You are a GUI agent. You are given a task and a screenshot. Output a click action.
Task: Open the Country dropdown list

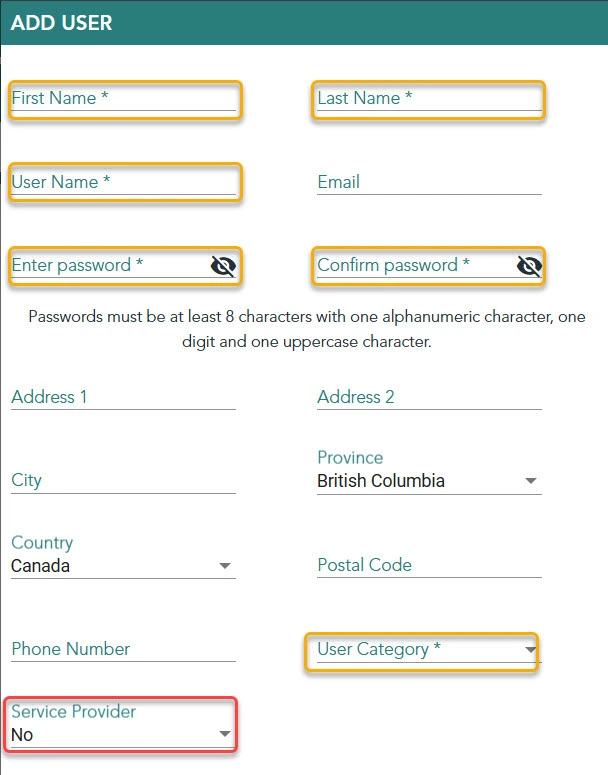click(224, 567)
